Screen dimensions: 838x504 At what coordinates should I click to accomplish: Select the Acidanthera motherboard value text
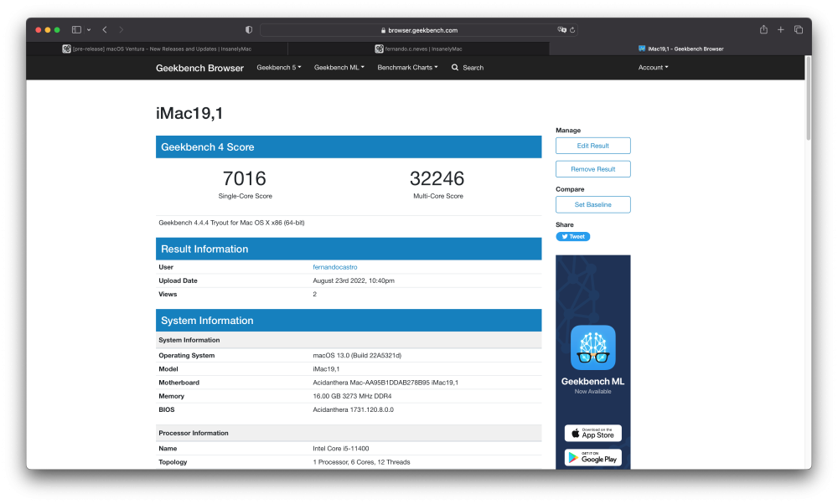[x=385, y=383]
